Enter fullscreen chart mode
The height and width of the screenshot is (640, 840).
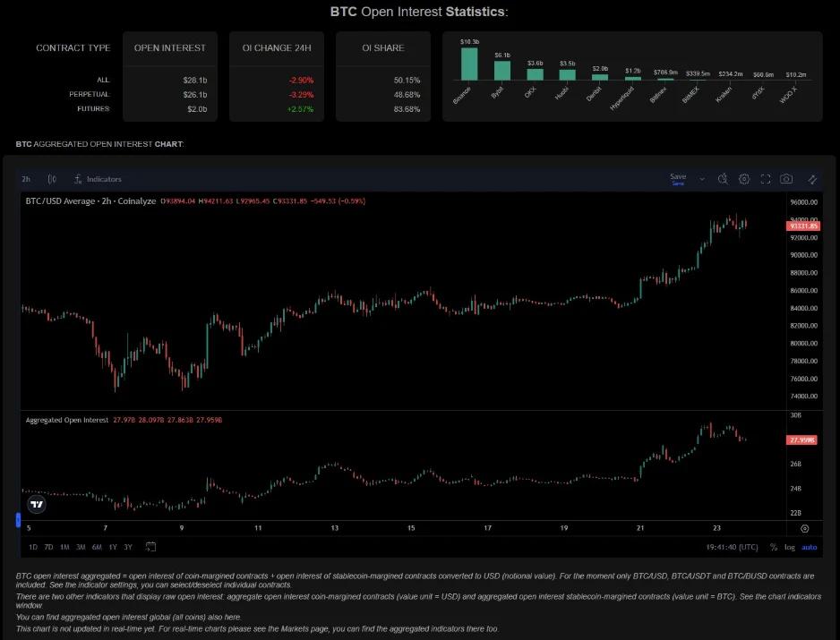point(766,179)
